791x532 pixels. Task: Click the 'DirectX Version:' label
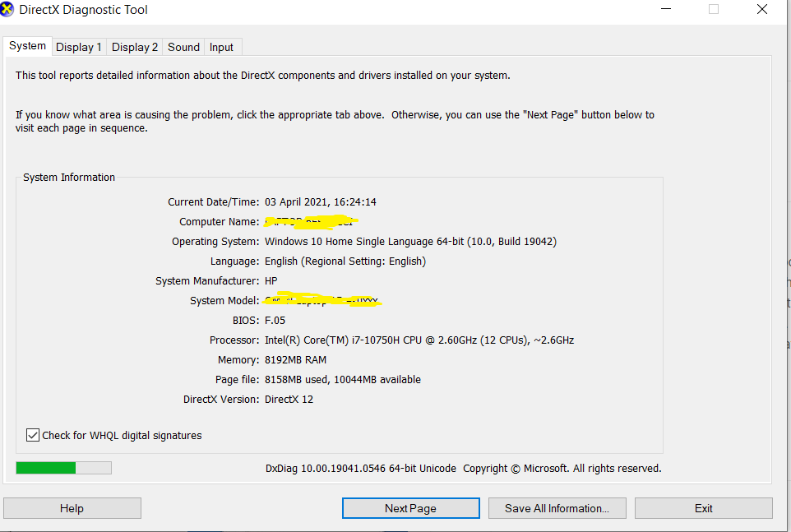[221, 400]
